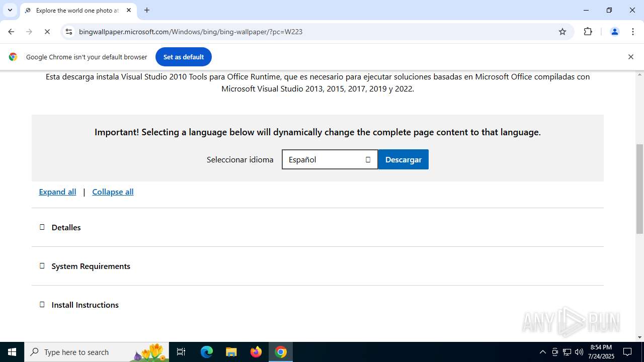Open the Chrome three-dot menu
Screen dimensions: 644x362
pos(633,32)
